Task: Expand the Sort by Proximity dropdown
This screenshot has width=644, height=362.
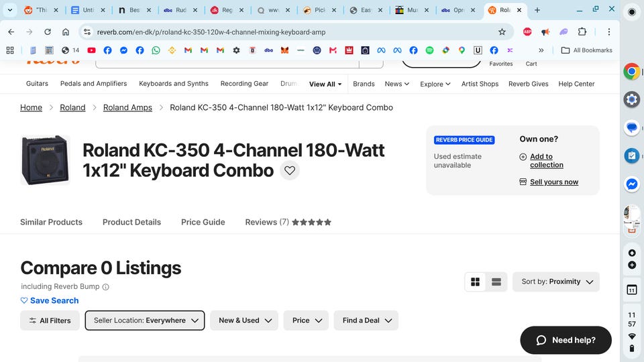Action: coord(556,282)
